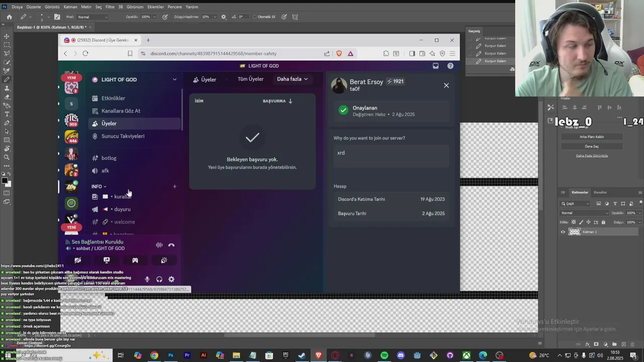644x362 pixels.
Task: Click the Discord address bar URL
Action: 213,53
